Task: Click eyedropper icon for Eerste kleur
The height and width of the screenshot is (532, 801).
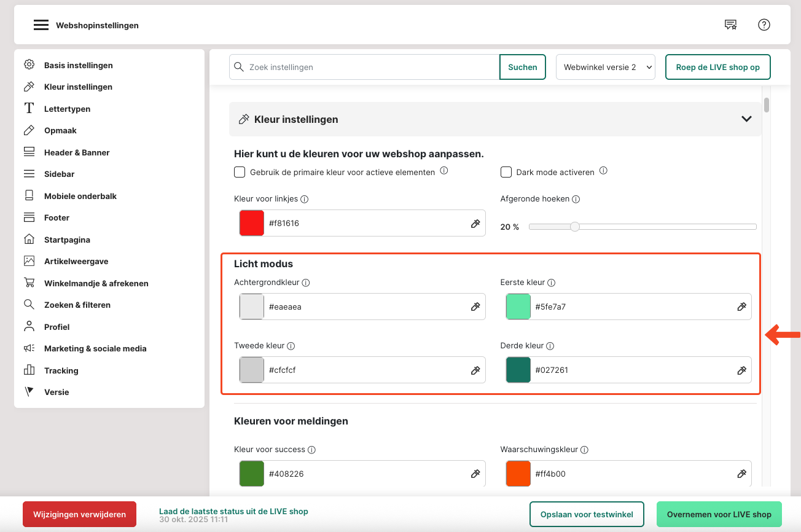Action: point(741,307)
